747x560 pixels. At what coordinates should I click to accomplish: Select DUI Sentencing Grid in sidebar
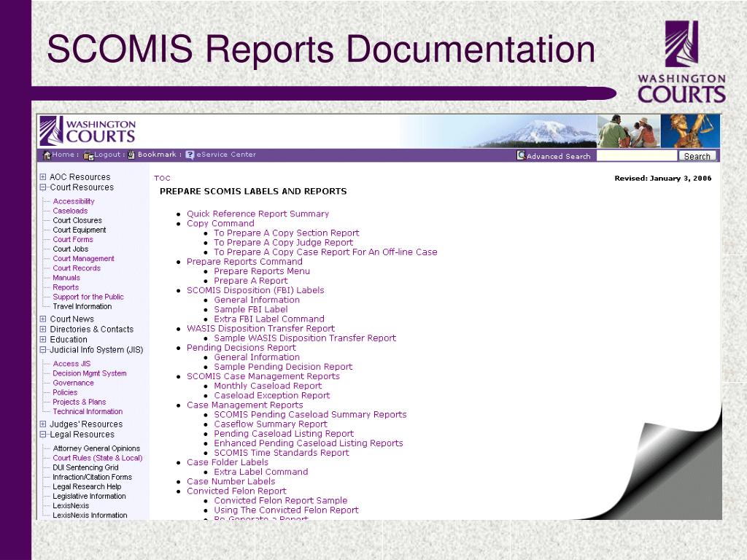tap(86, 467)
